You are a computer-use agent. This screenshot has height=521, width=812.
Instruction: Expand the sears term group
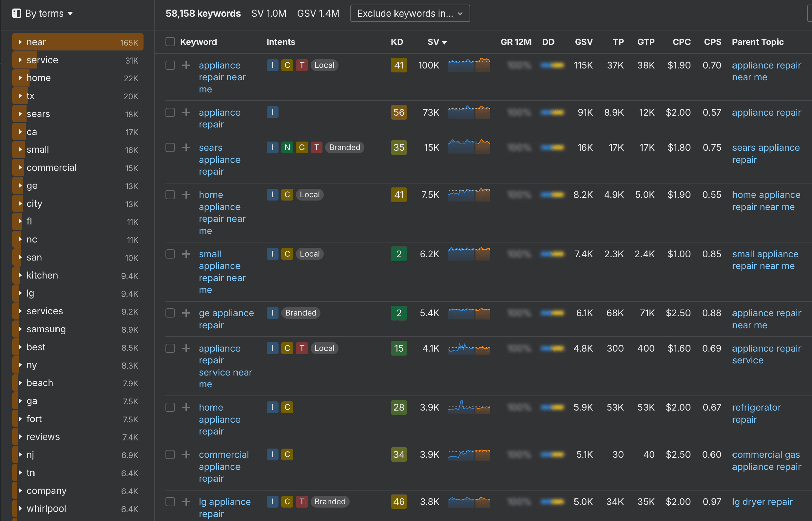[20, 114]
